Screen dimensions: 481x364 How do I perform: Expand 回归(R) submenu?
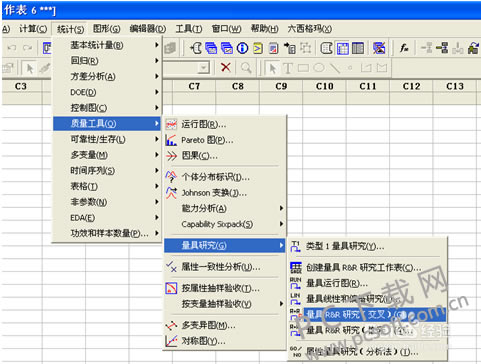coord(107,60)
